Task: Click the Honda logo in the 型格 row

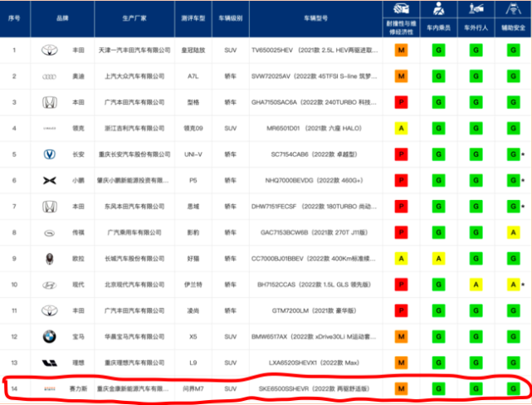Action: [x=50, y=102]
